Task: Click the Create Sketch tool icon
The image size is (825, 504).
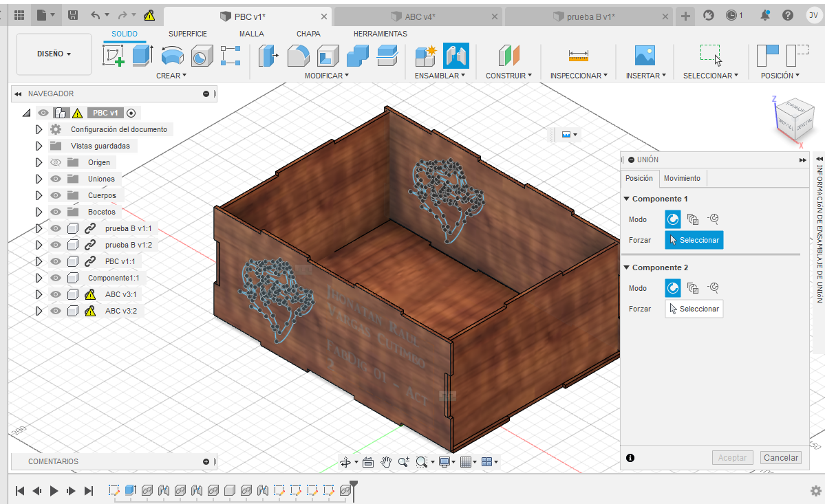Action: click(114, 56)
